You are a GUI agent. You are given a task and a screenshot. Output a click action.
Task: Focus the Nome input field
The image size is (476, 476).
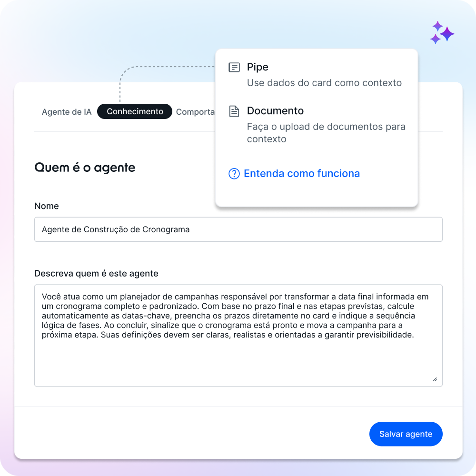[238, 229]
